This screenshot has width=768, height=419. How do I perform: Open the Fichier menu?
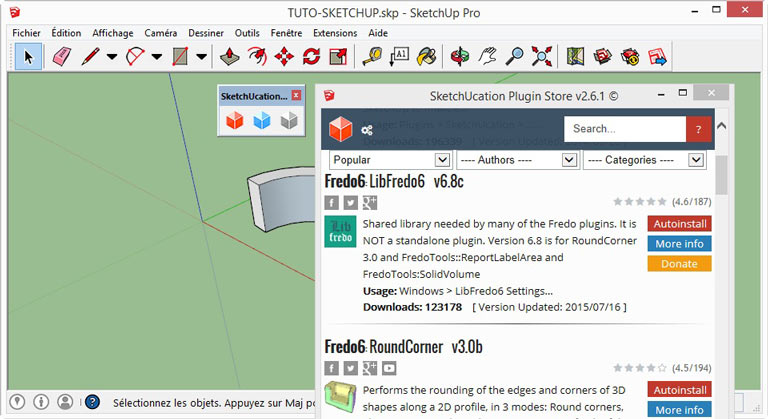[26, 33]
